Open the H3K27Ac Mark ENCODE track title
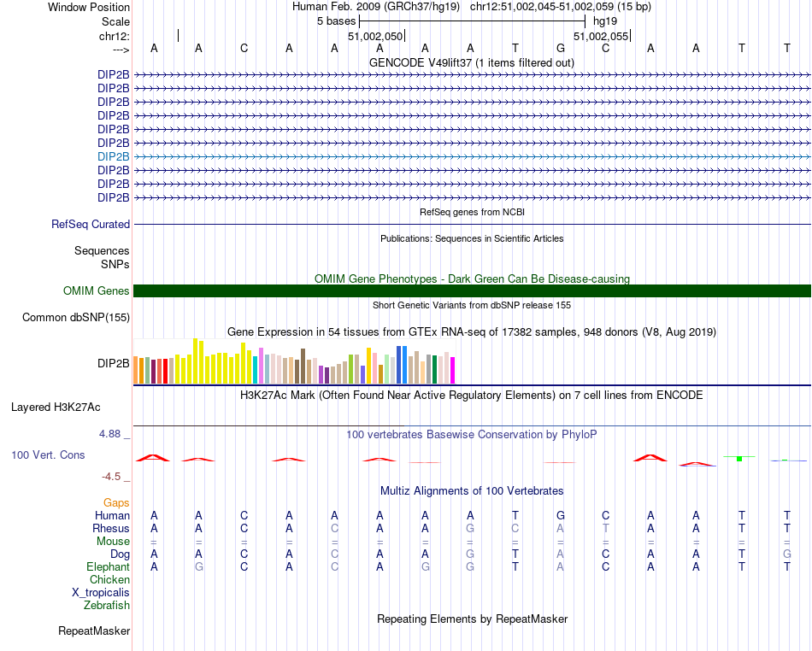Image resolution: width=812 pixels, height=651 pixels. click(x=471, y=395)
